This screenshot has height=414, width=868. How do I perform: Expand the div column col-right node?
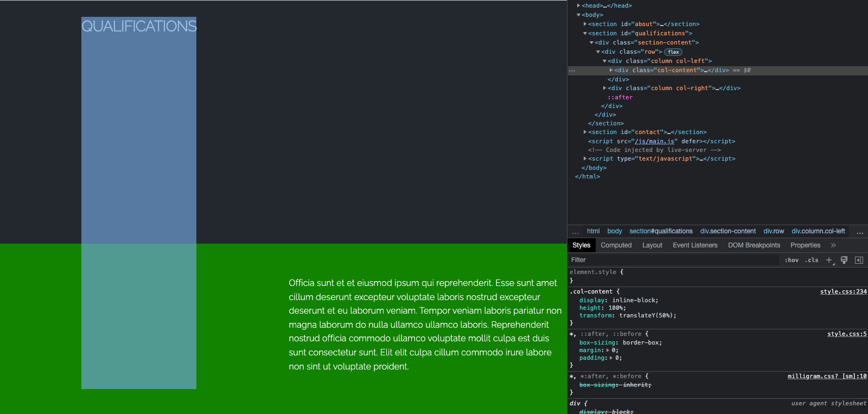604,88
